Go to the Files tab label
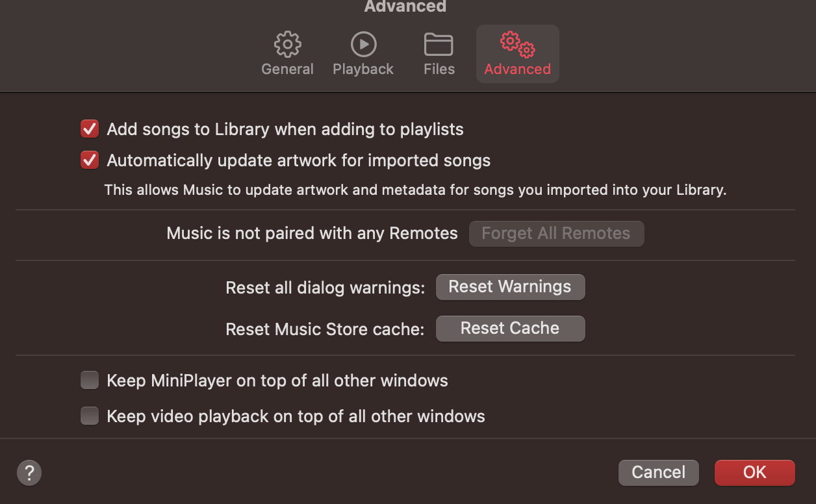The image size is (816, 504). click(x=439, y=69)
